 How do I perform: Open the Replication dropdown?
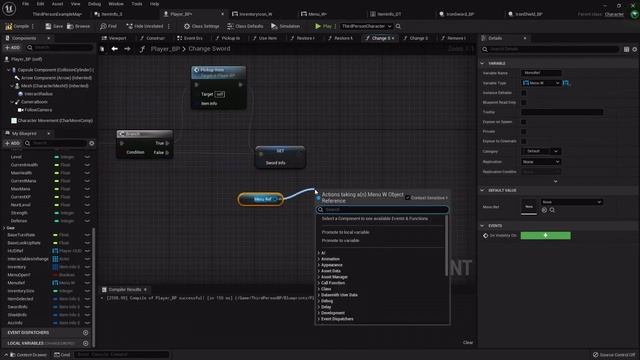(541, 162)
